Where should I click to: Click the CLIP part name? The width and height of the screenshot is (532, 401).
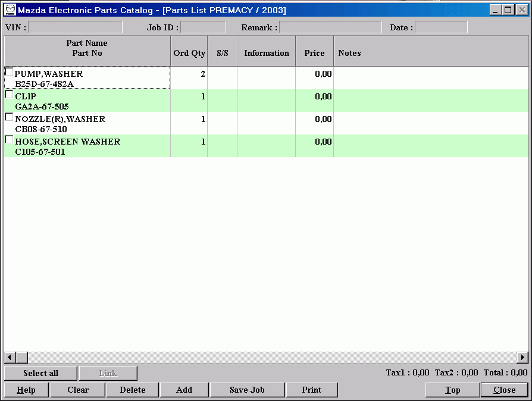coord(26,96)
